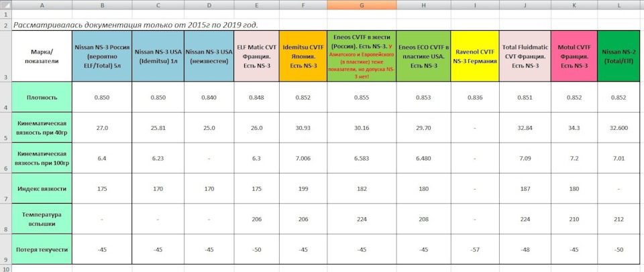Click density value 0.848

click(257, 97)
